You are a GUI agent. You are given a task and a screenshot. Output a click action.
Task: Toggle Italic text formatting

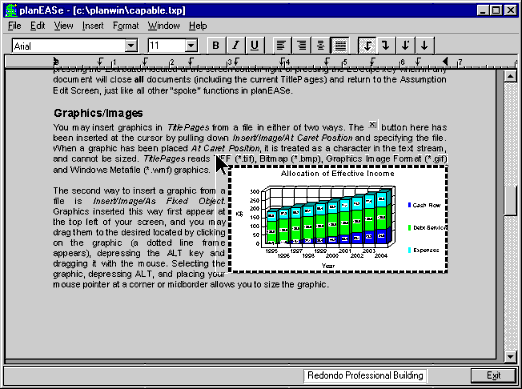pyautogui.click(x=235, y=45)
